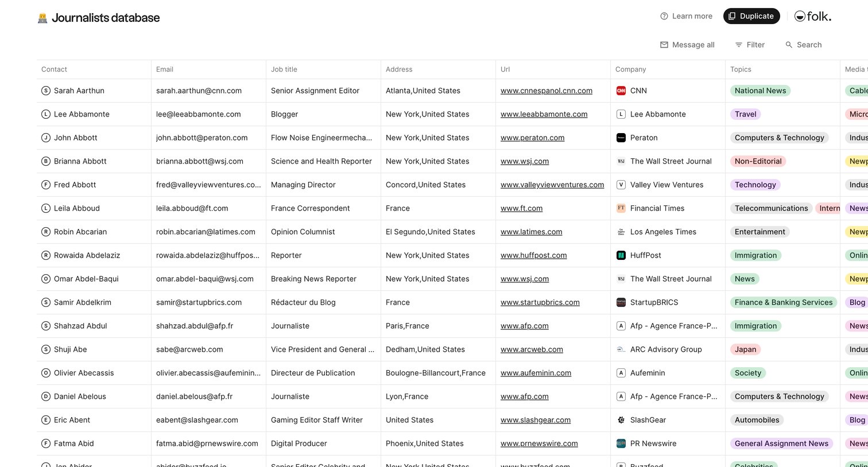The height and width of the screenshot is (467, 868).
Task: Click the Learn more help icon
Action: point(664,16)
